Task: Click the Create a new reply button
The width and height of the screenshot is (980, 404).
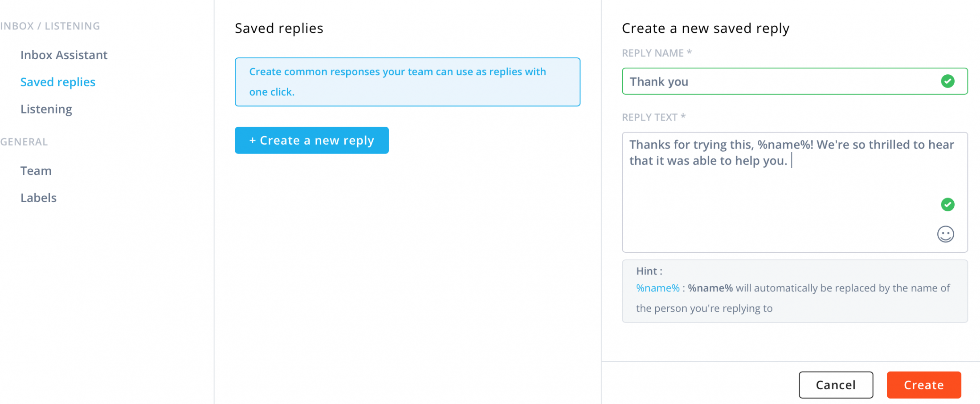Action: [x=311, y=141]
